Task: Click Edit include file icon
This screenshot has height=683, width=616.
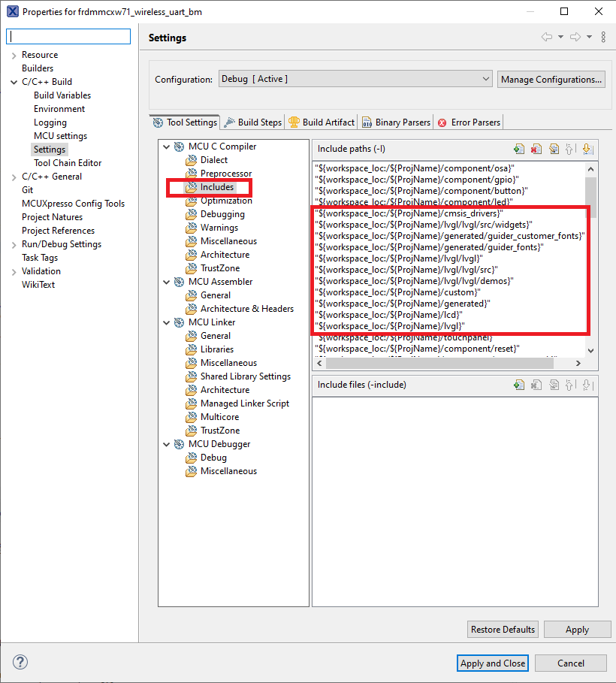Action: 554,385
